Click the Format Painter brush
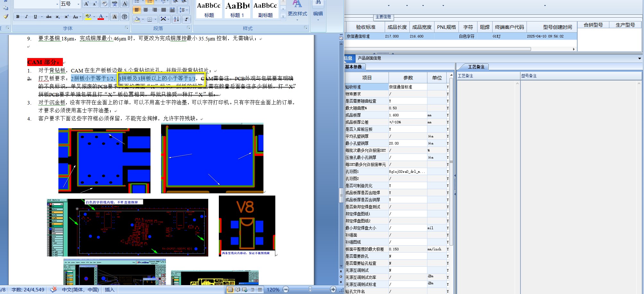This screenshot has width=644, height=294. (6, 16)
